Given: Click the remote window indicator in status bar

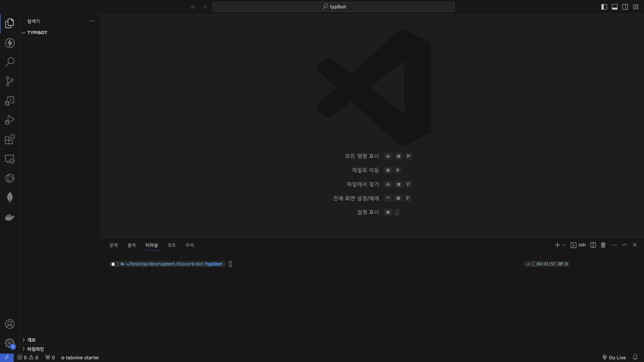Looking at the screenshot, I should (x=7, y=357).
